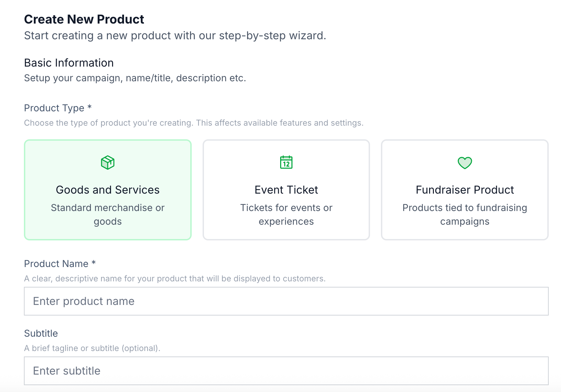Focus the Enter subtitle field
Screen dimensions: 561x392
coord(286,371)
